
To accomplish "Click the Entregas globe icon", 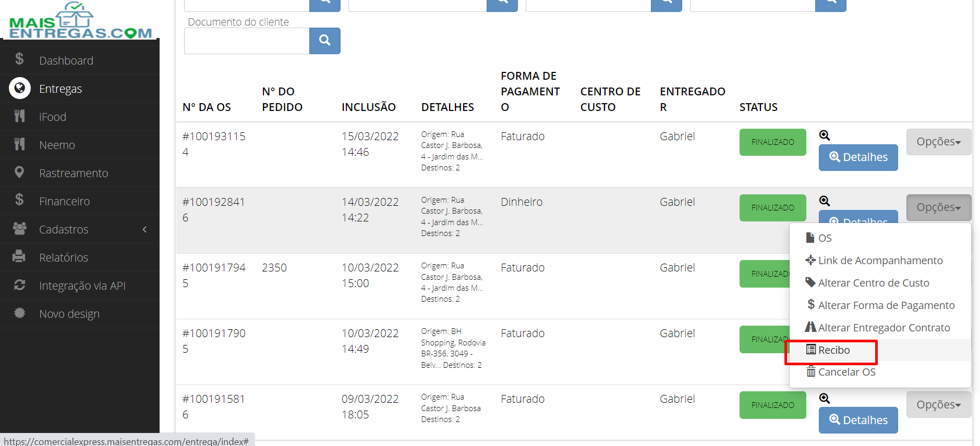I will click(x=20, y=88).
